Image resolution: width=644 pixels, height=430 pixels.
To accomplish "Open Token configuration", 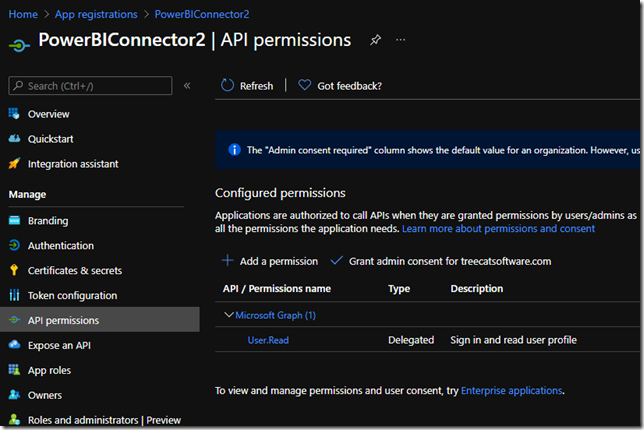I will (x=72, y=296).
